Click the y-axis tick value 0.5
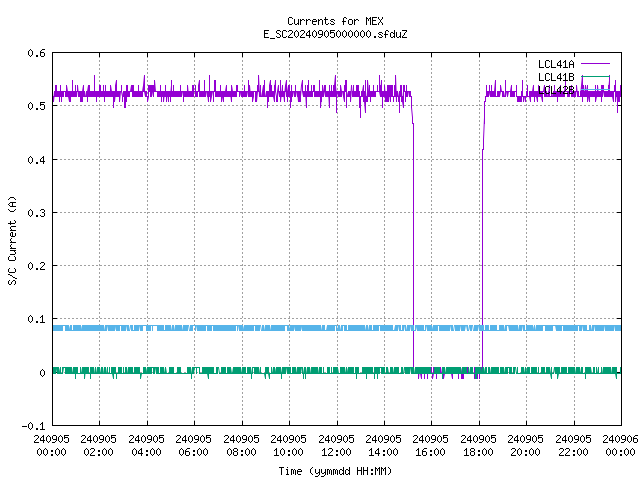640x480 pixels. pyautogui.click(x=36, y=106)
